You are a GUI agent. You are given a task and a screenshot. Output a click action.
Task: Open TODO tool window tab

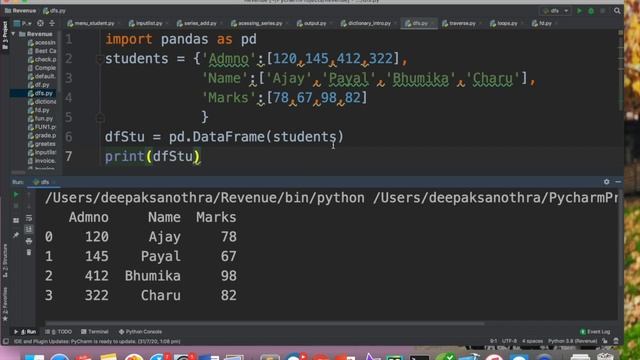[x=58, y=332]
